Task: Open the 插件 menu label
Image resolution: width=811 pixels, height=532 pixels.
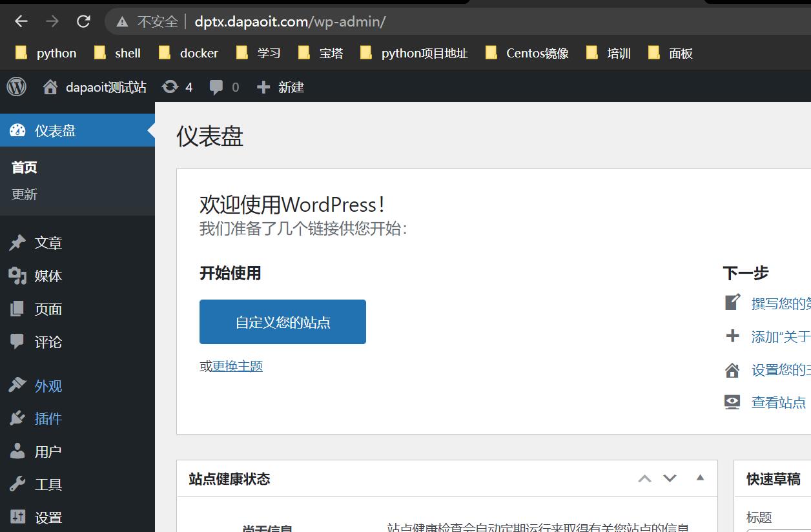Action: coord(48,418)
